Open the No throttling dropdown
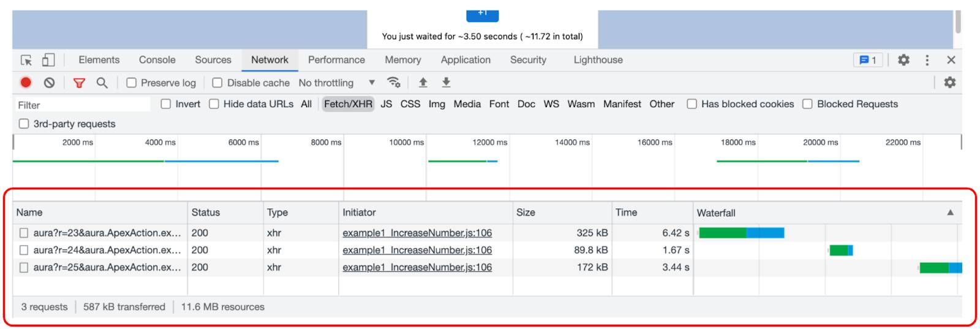 coord(337,83)
